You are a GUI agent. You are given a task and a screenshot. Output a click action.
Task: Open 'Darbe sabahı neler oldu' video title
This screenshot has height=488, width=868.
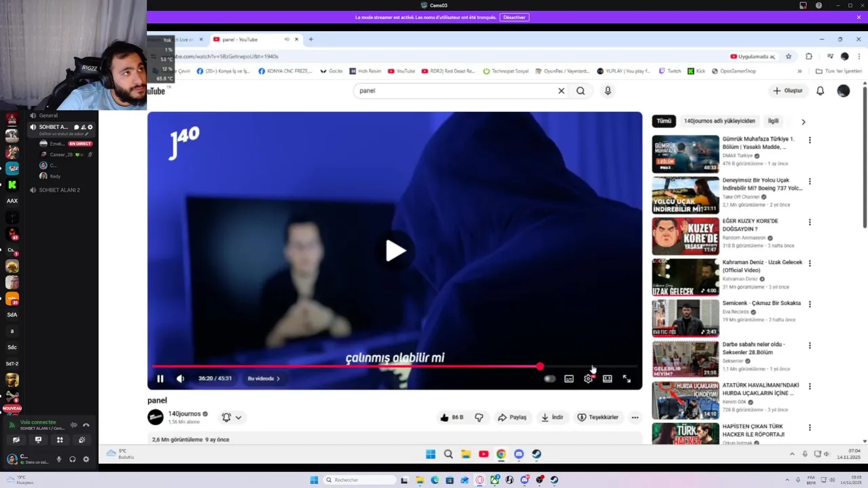753,348
